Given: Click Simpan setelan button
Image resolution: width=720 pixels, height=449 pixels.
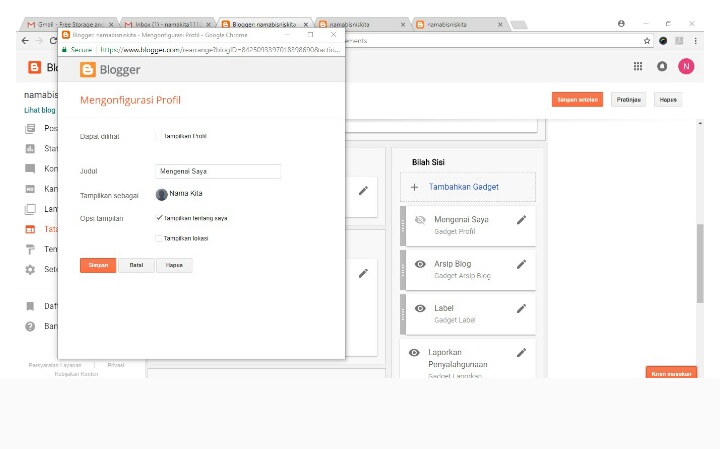Looking at the screenshot, I should 577,100.
